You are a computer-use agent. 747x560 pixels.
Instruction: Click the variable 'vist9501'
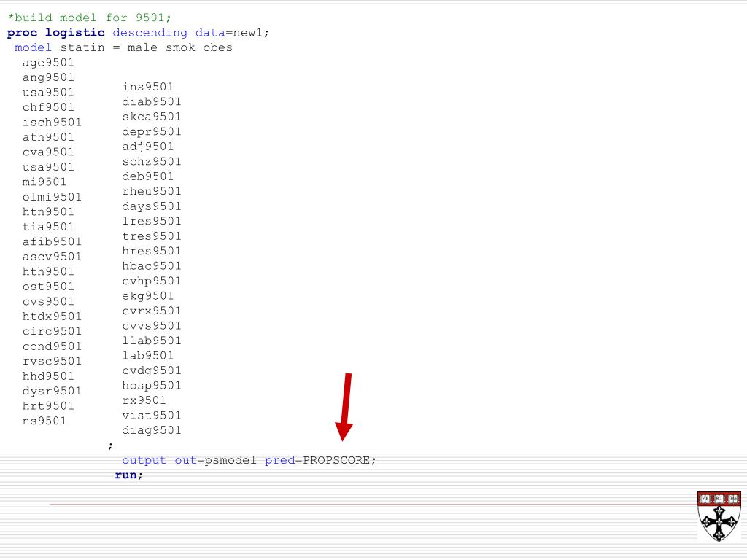coord(152,415)
